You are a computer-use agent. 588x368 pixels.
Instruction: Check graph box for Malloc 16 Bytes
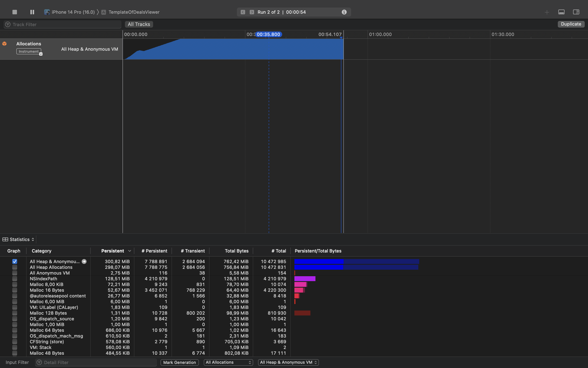click(14, 290)
